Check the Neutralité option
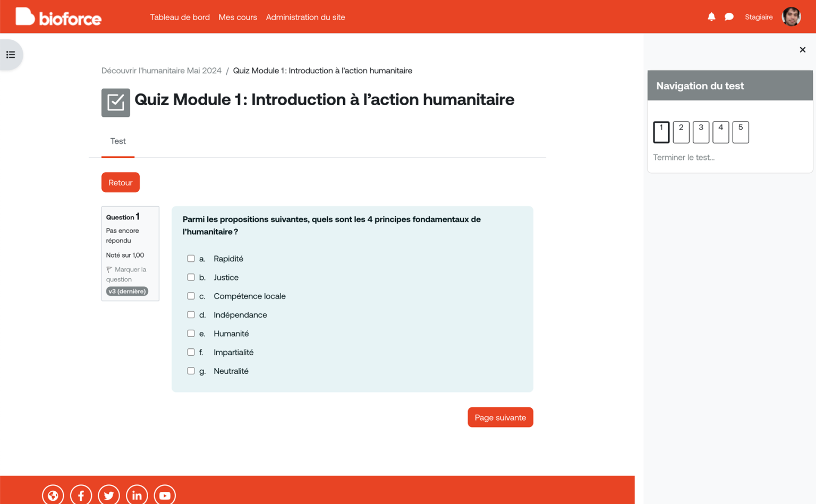816x504 pixels. [x=191, y=371]
